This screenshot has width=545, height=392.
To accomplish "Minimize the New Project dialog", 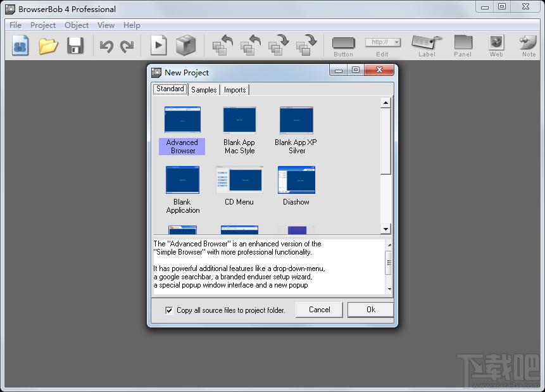I will [x=338, y=70].
